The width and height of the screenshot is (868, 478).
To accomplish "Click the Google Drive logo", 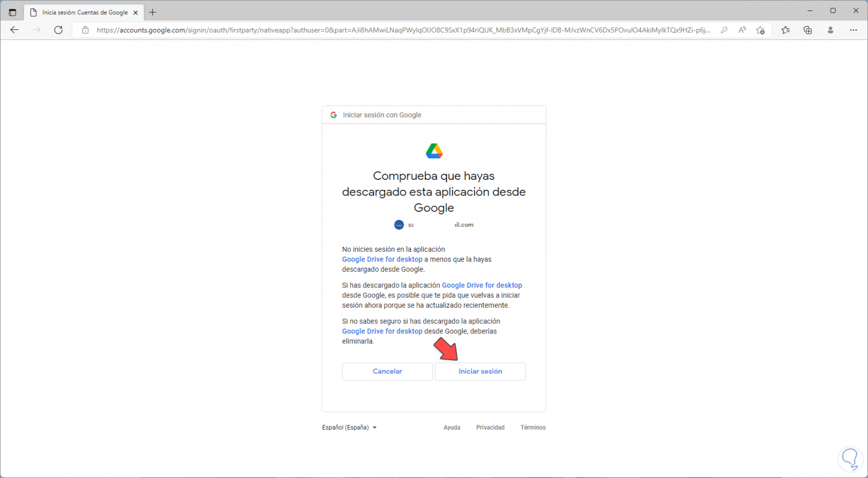I will click(x=434, y=151).
